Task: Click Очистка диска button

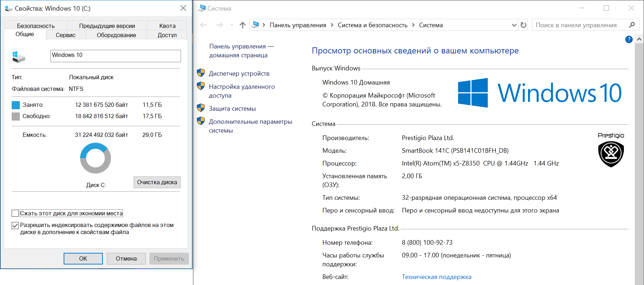Action: coord(157,182)
